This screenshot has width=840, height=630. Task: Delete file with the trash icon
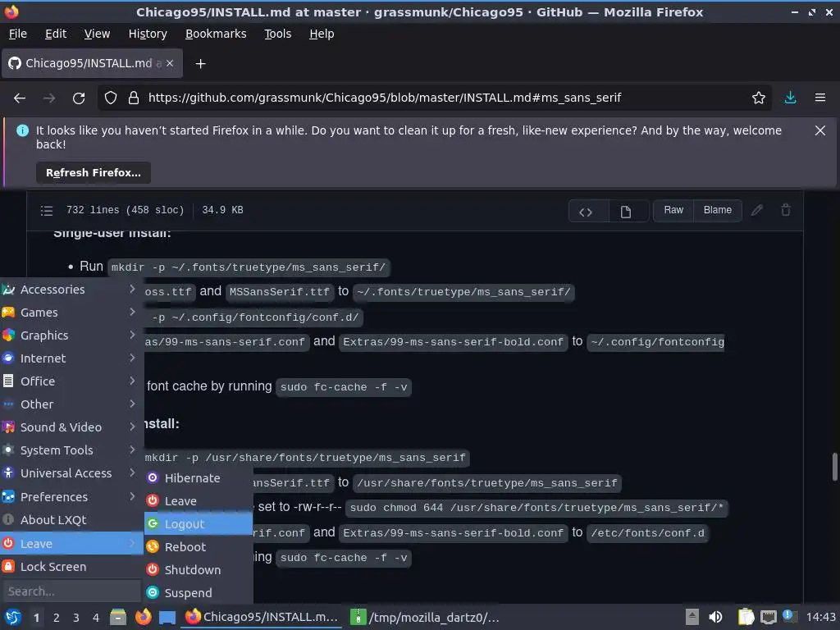(x=786, y=210)
